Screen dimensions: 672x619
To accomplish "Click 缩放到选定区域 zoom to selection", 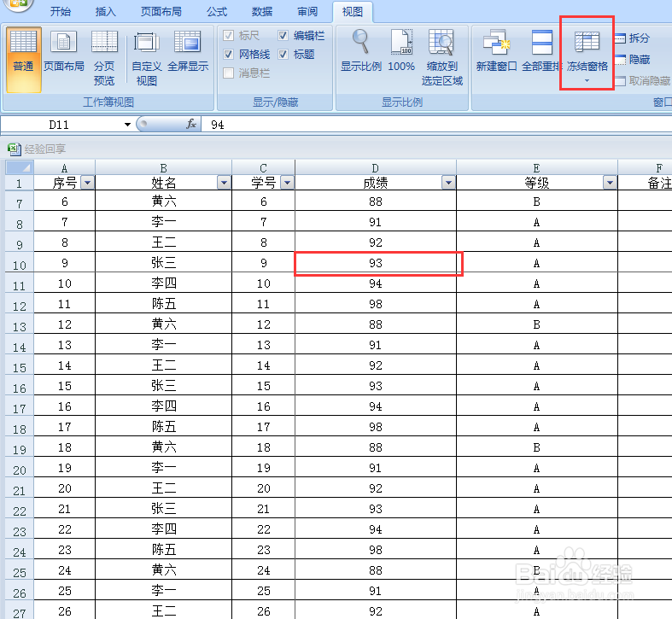I will pos(441,56).
